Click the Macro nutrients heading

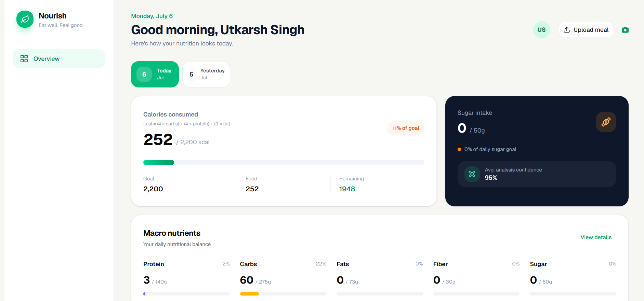pyautogui.click(x=172, y=233)
